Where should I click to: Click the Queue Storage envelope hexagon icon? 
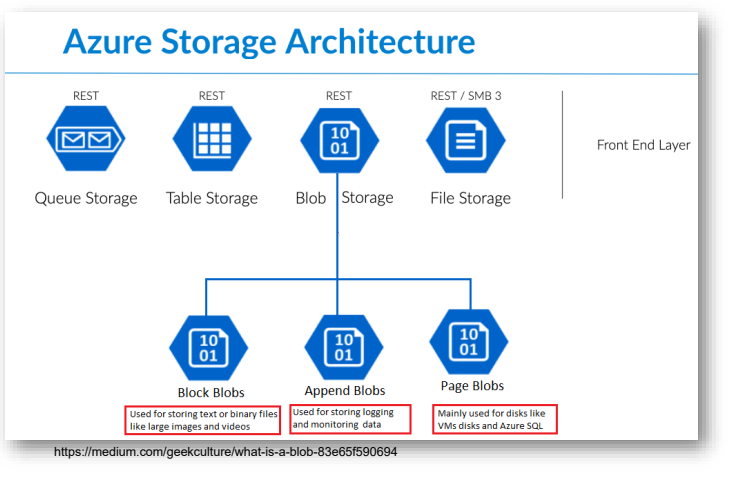click(86, 139)
